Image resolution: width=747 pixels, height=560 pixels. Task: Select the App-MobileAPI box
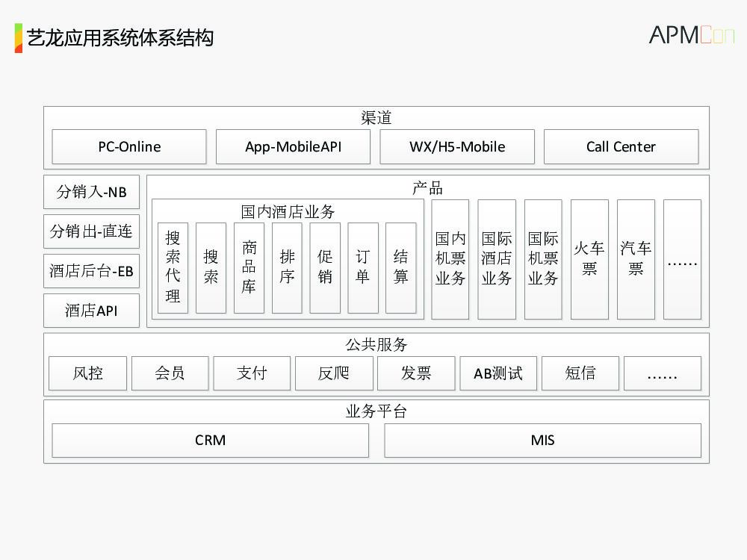tap(293, 147)
